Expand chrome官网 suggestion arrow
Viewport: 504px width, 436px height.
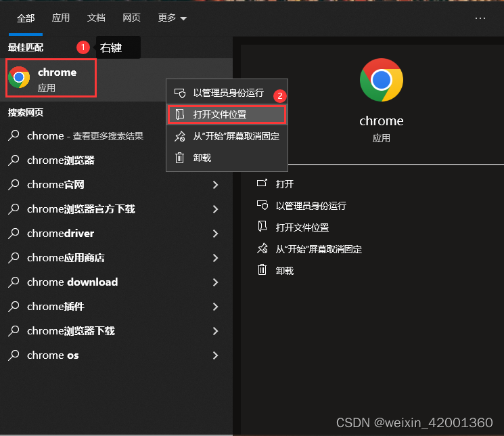click(x=215, y=185)
